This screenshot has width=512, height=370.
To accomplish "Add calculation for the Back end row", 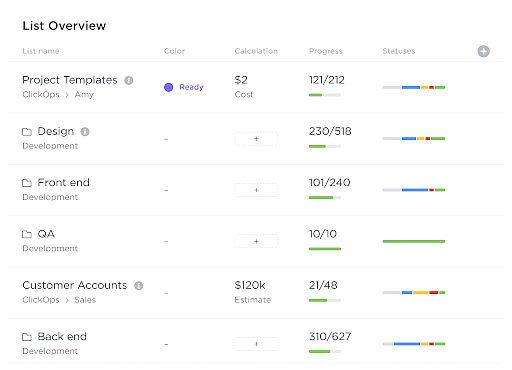I will tap(256, 344).
